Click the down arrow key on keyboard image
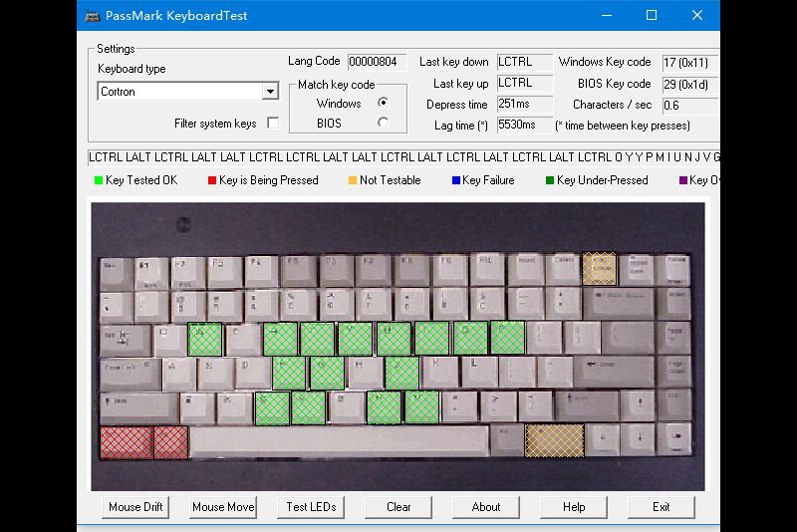Screen dimensions: 797x532 (x=639, y=439)
